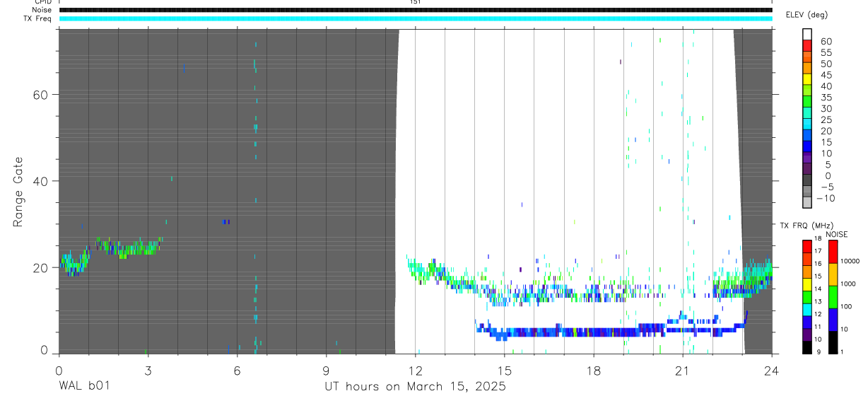Click the 18 hour tick label
Screen dimensions: 868x401
pyautogui.click(x=593, y=370)
